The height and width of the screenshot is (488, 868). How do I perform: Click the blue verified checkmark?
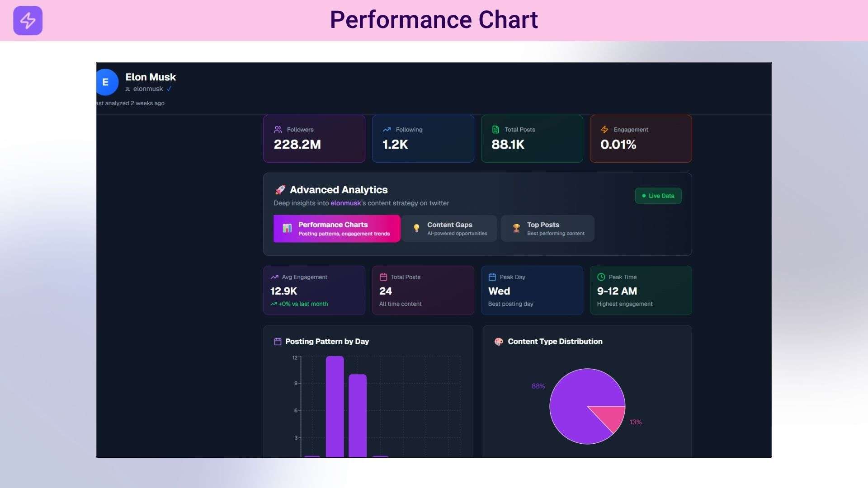pos(169,89)
